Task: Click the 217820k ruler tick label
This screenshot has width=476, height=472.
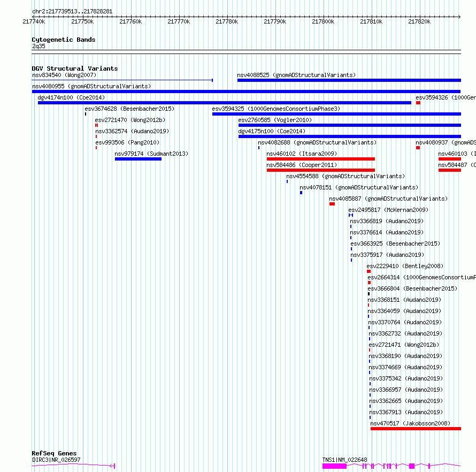Action: tap(419, 21)
